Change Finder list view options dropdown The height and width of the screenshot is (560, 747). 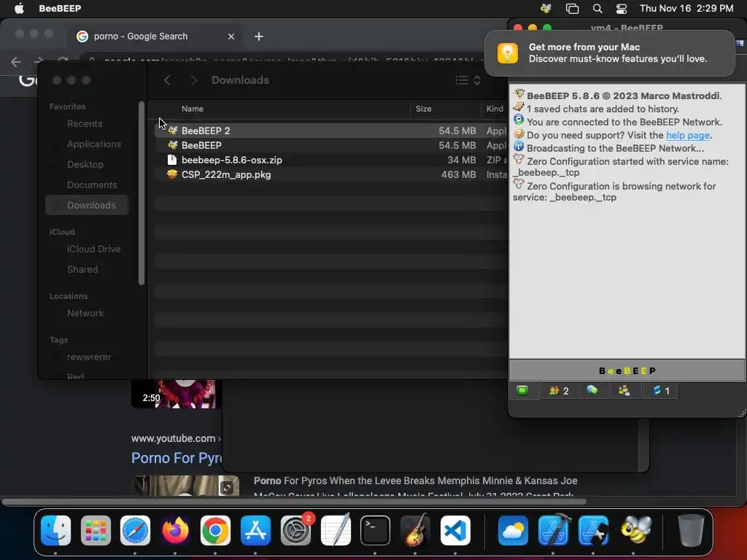click(468, 80)
